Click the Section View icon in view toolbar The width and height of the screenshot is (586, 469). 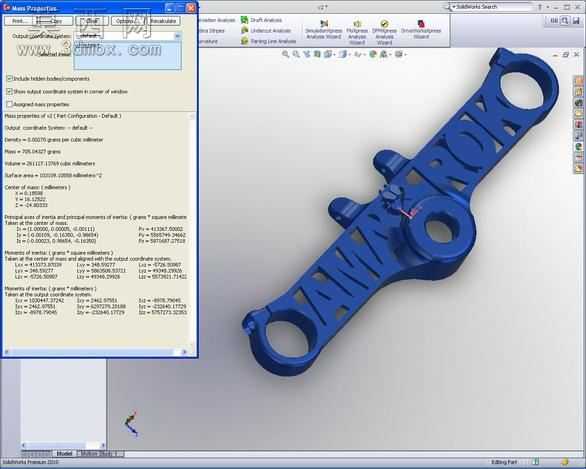coord(317,54)
